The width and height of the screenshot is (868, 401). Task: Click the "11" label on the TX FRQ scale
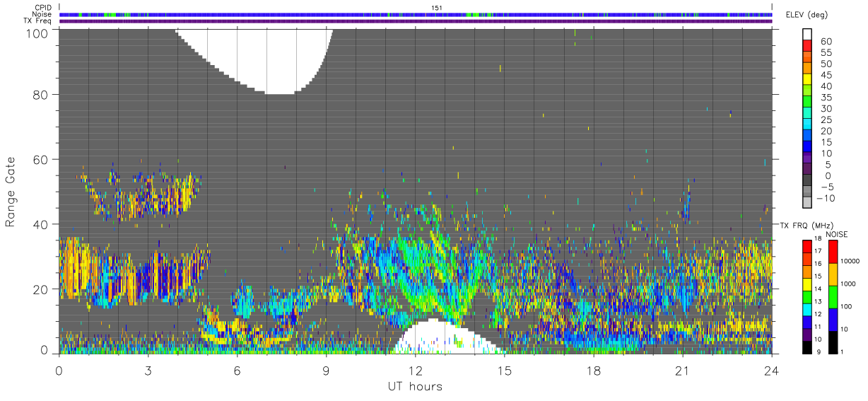tap(819, 327)
